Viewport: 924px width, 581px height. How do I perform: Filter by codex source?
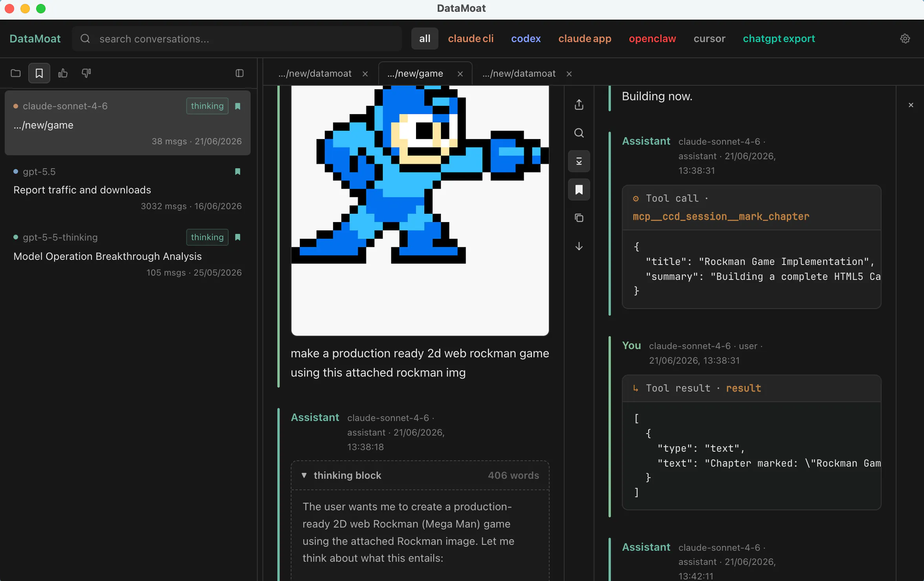[x=526, y=39]
